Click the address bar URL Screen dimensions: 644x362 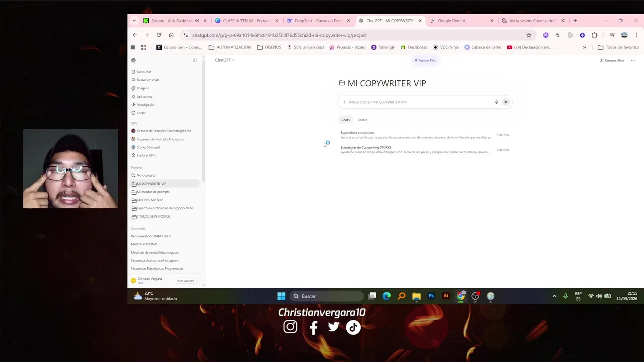point(279,35)
